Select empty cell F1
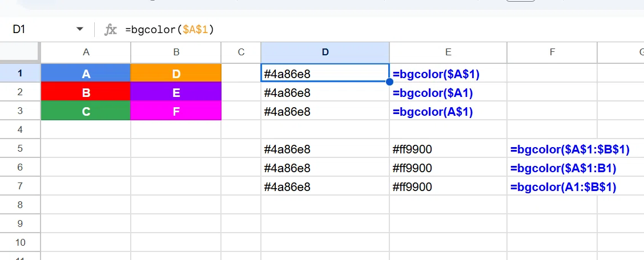644x260 pixels. pos(553,73)
